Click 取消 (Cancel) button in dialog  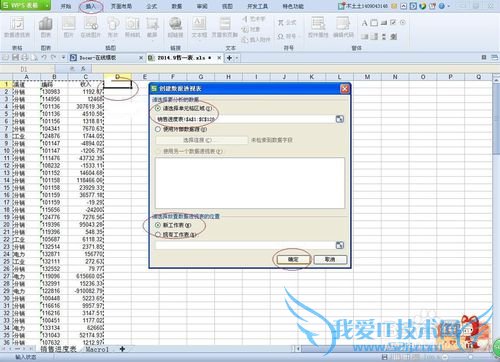click(330, 259)
